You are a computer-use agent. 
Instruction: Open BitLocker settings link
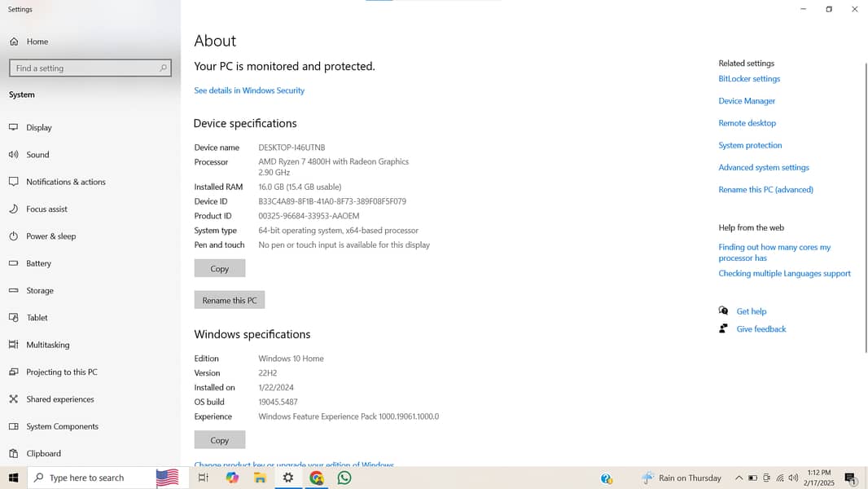749,79
